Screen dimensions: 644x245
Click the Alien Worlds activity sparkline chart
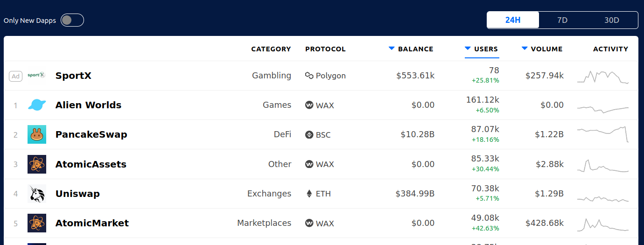603,109
